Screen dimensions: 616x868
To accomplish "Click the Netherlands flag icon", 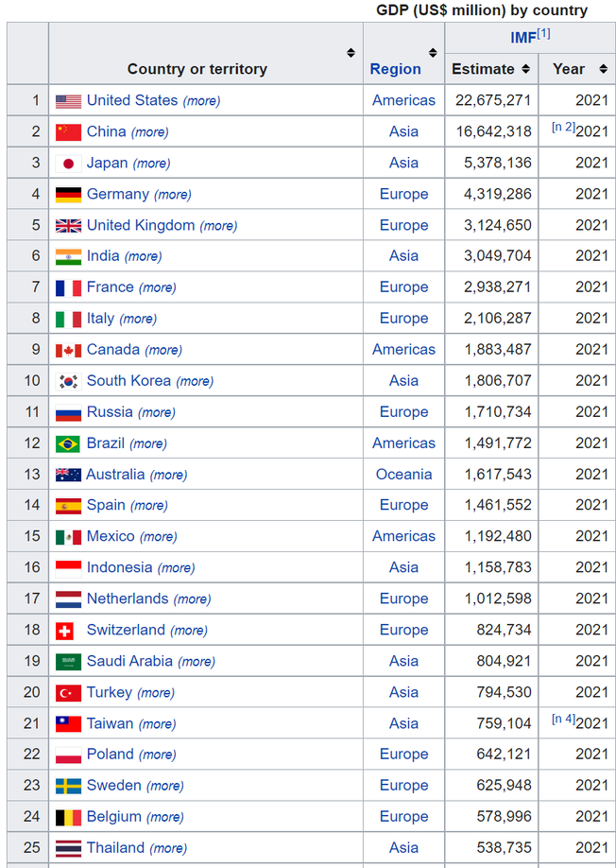I will pos(69,599).
